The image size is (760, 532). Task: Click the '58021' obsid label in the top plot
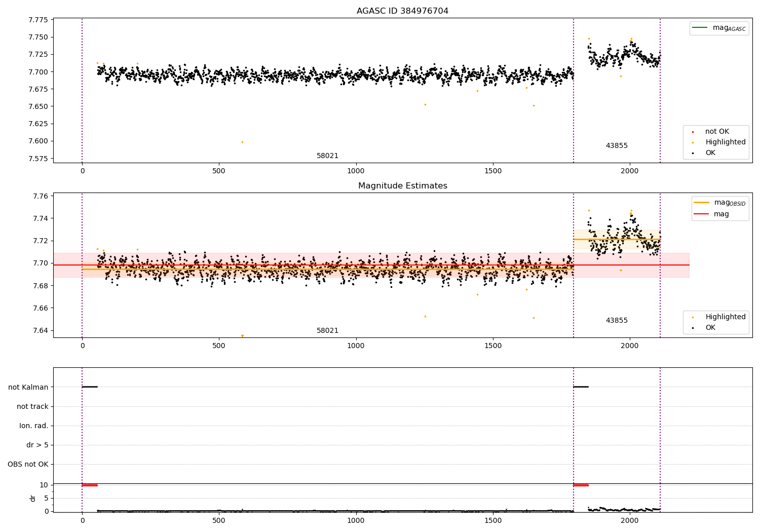[327, 156]
